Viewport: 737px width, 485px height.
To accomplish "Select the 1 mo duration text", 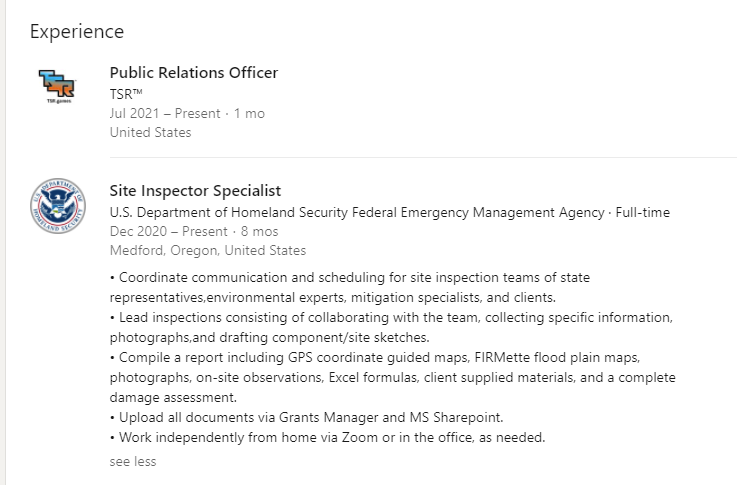I will (x=249, y=113).
